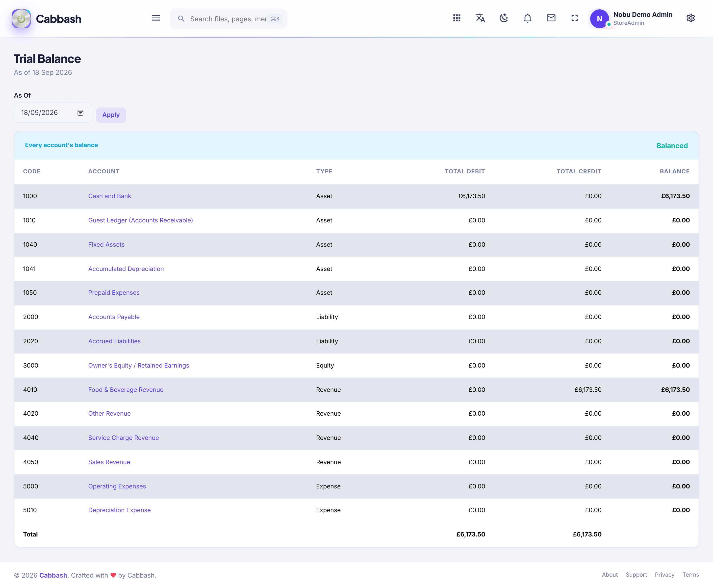Open the Terms footer link
The width and height of the screenshot is (713, 588).
691,575
